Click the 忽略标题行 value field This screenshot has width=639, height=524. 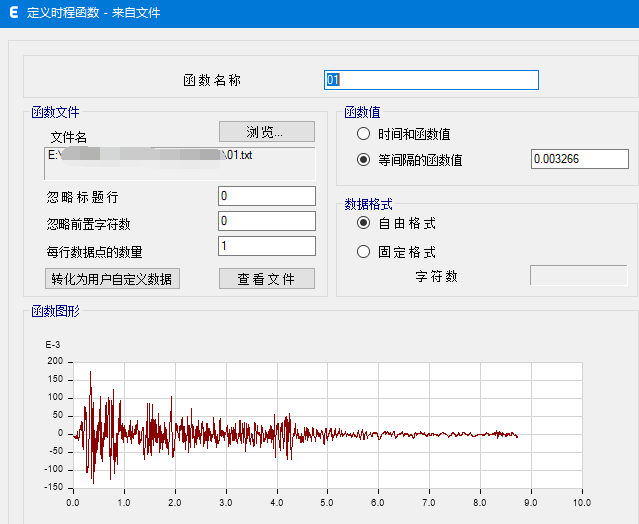click(266, 196)
